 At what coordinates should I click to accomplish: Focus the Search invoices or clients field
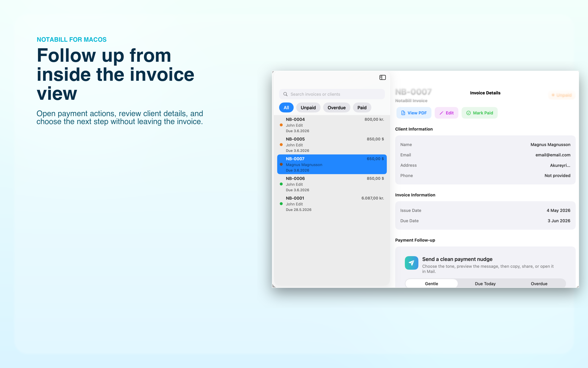click(332, 94)
